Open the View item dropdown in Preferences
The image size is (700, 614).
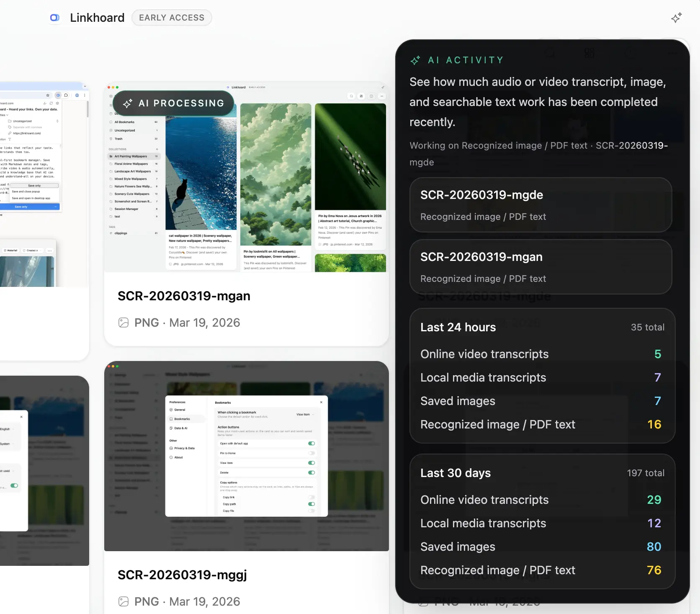pyautogui.click(x=305, y=415)
